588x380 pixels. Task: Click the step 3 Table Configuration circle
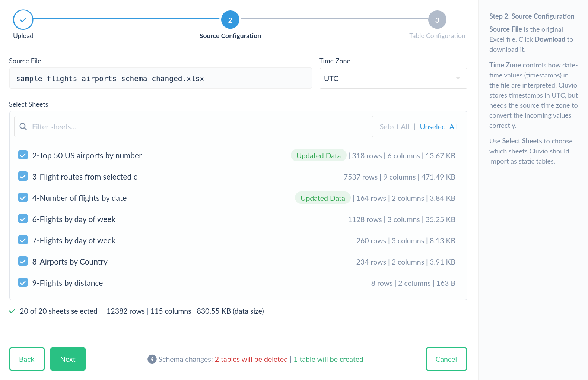(x=437, y=20)
